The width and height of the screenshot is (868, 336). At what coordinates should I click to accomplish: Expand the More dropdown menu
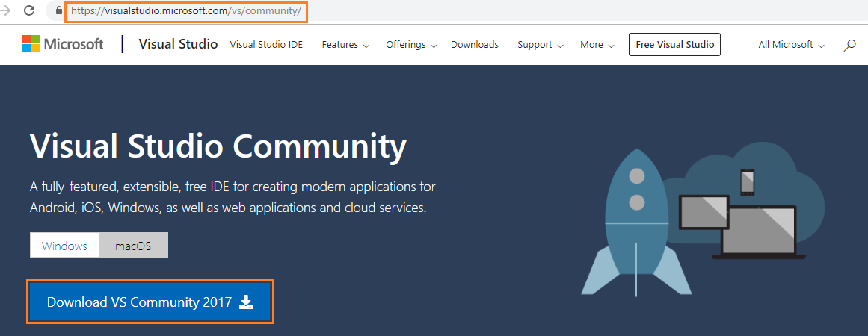click(597, 45)
